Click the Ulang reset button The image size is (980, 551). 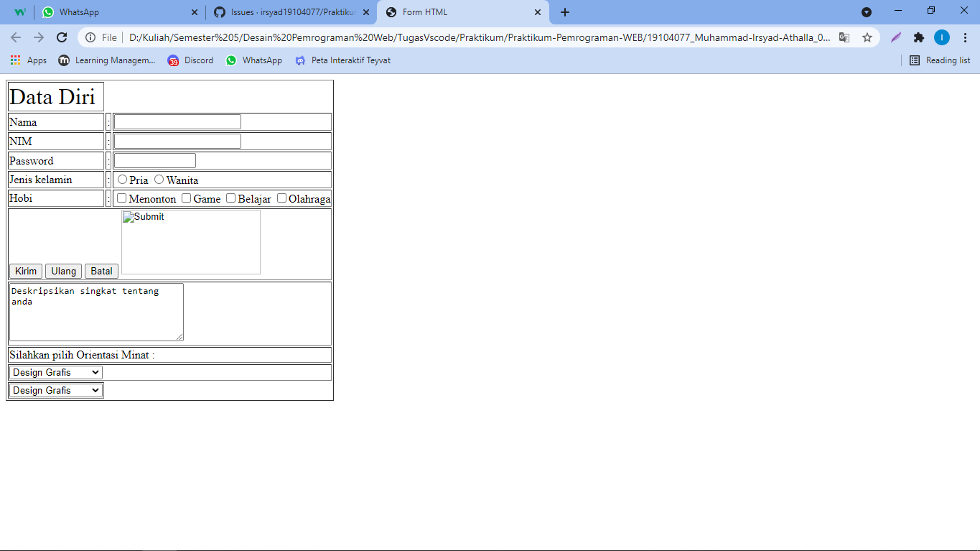[x=63, y=271]
